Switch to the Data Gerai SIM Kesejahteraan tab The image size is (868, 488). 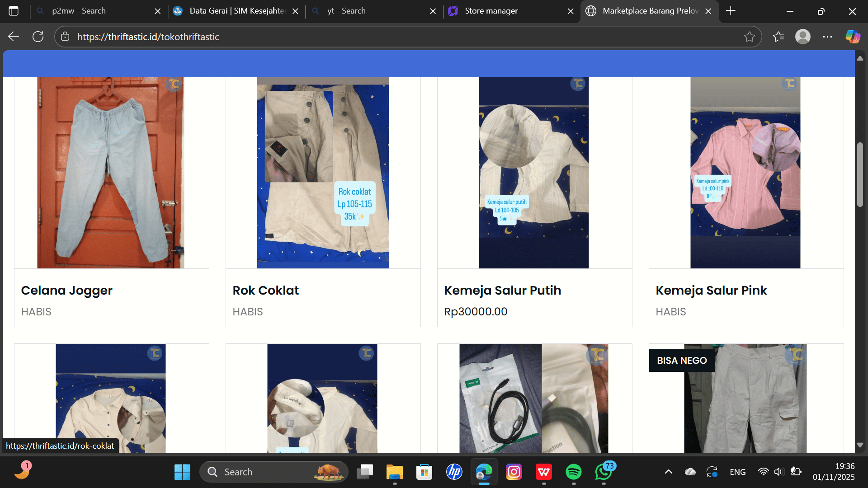[236, 11]
